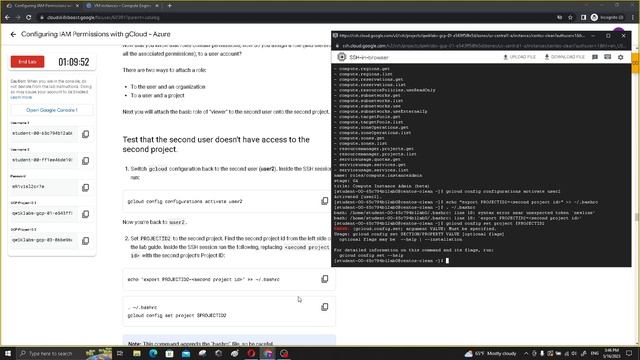
Task: Copy the lab password value
Action: point(85,187)
